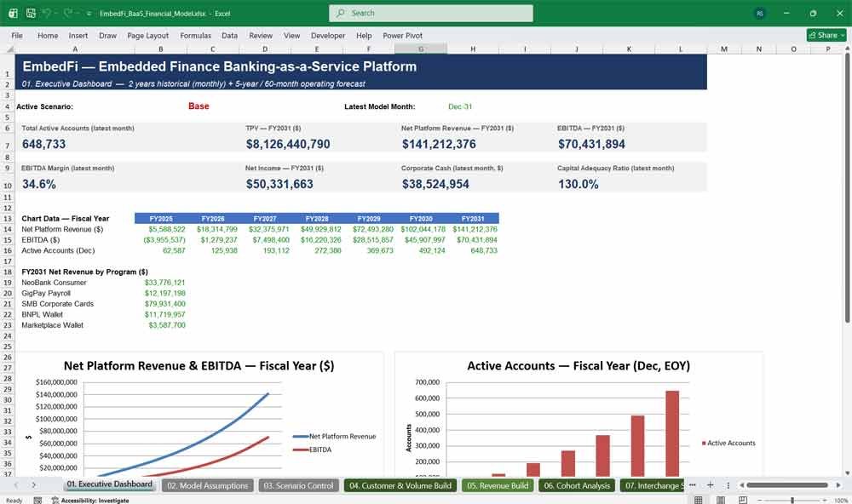Click the more sheets ellipsis button
The height and width of the screenshot is (504, 852).
[692, 485]
